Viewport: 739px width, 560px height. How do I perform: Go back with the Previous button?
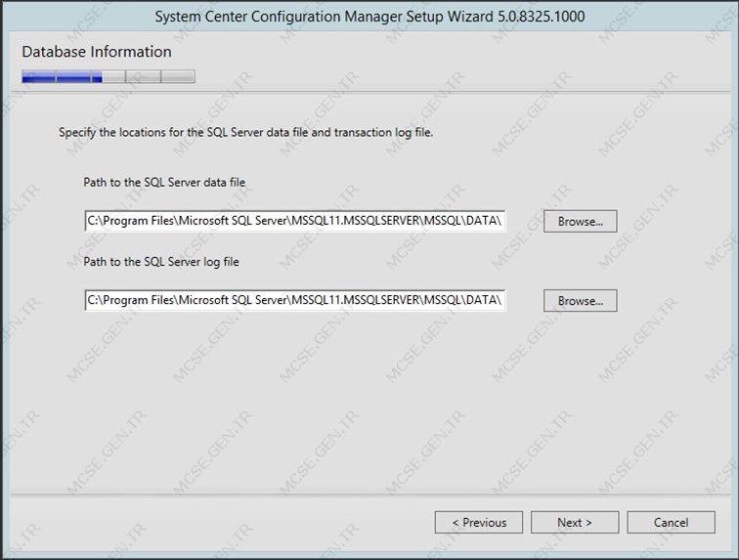click(479, 522)
